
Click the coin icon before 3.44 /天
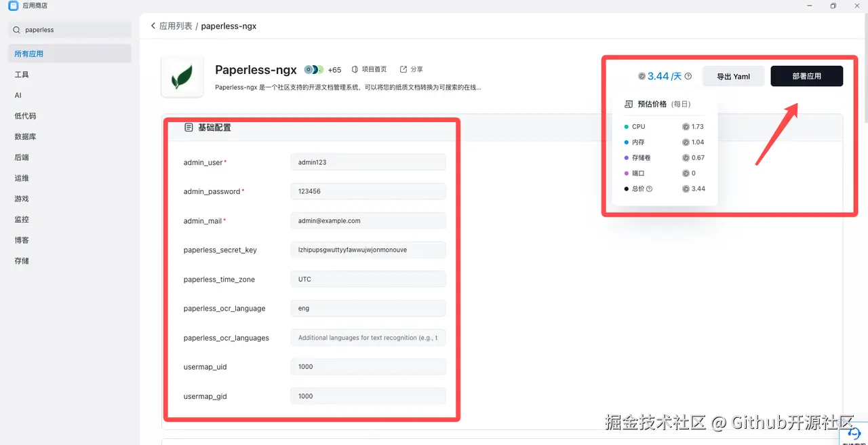(642, 76)
